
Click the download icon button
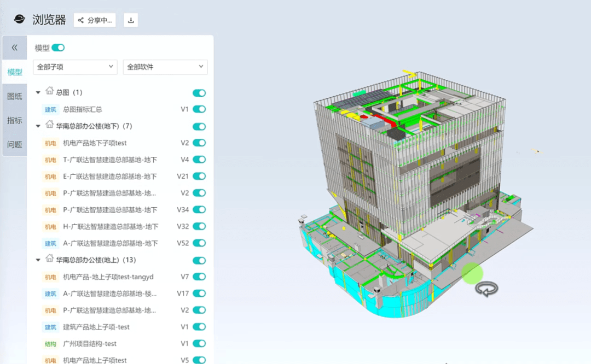click(131, 21)
